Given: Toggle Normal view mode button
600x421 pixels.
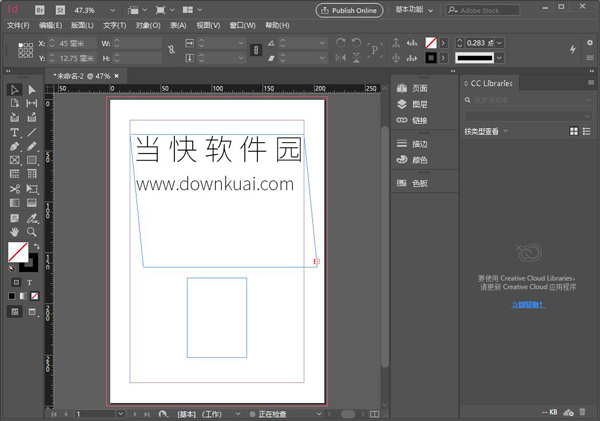Looking at the screenshot, I should (x=15, y=312).
